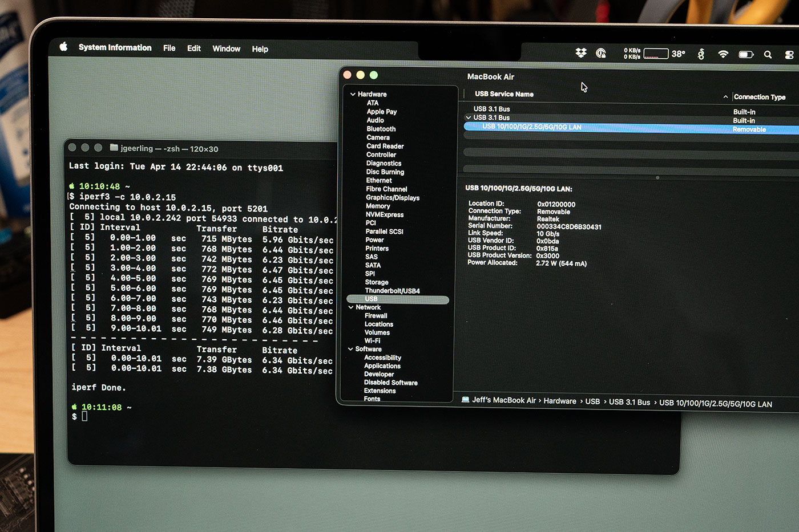Click the pane divider handle dot
799x532 pixels.
(657, 178)
